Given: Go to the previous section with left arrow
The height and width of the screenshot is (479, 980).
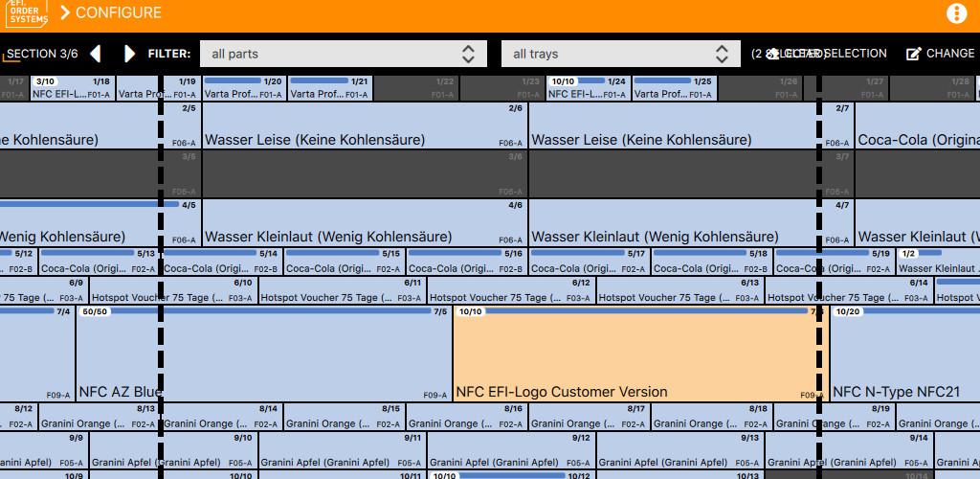Looking at the screenshot, I should (x=96, y=54).
